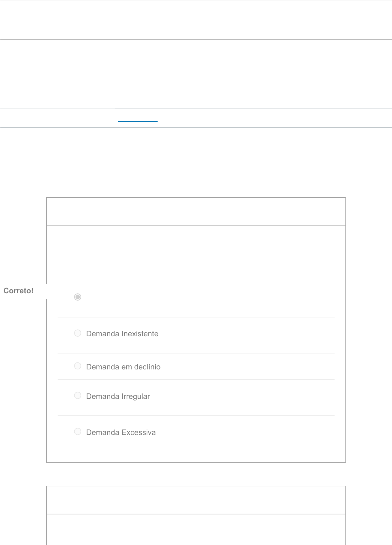This screenshot has width=392, height=545.
Task: Click the empty left cell beside underlined link
Action: [57, 118]
